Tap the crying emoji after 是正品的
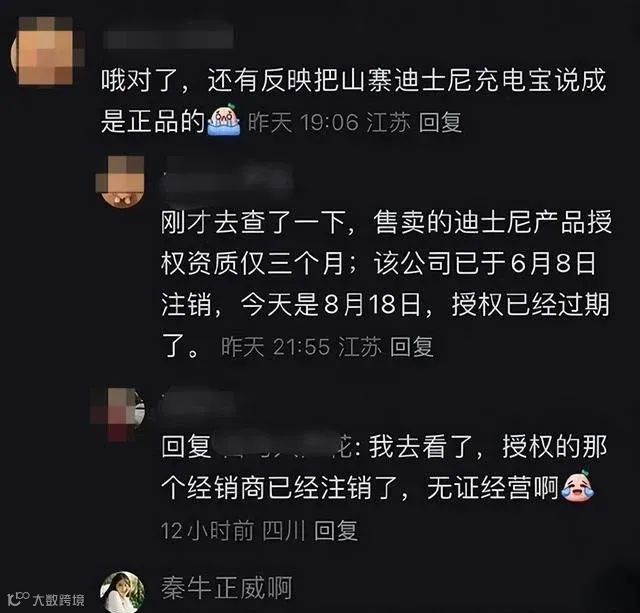This screenshot has width=640, height=613. pyautogui.click(x=224, y=120)
